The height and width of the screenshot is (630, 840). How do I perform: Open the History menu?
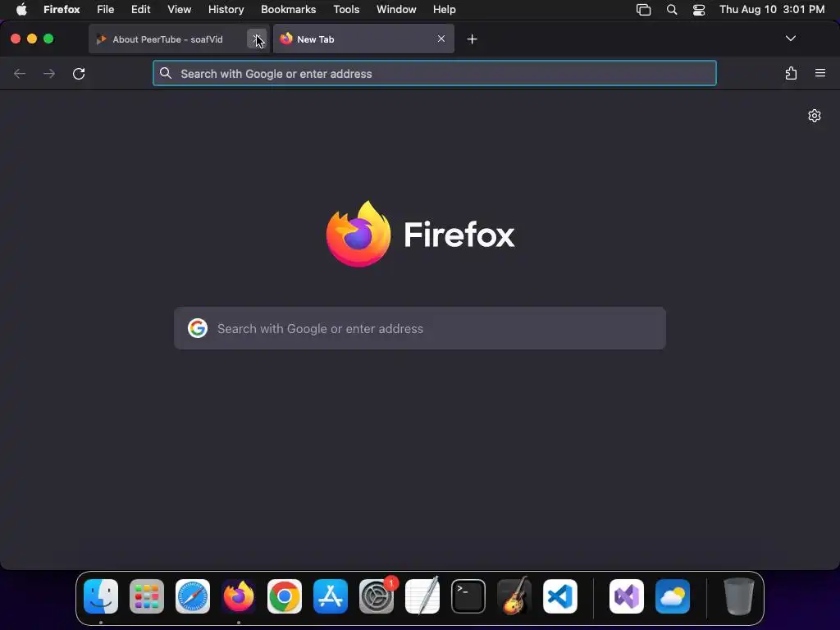pyautogui.click(x=226, y=10)
